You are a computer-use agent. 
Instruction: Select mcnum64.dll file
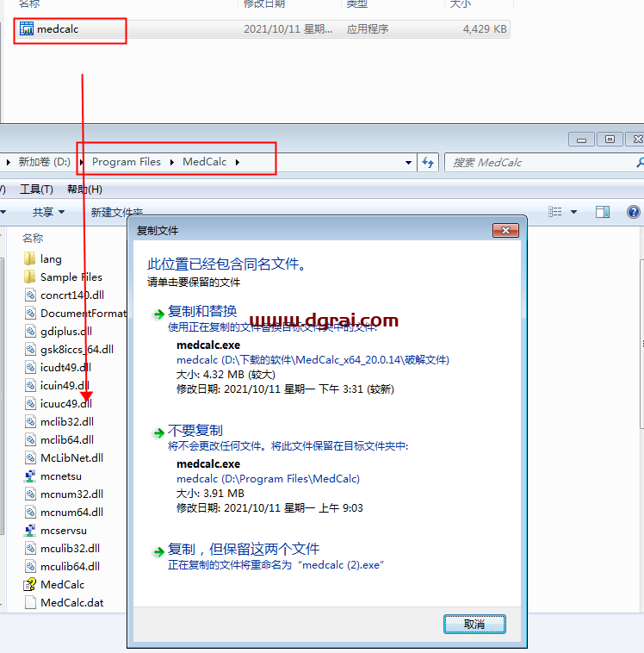(64, 513)
